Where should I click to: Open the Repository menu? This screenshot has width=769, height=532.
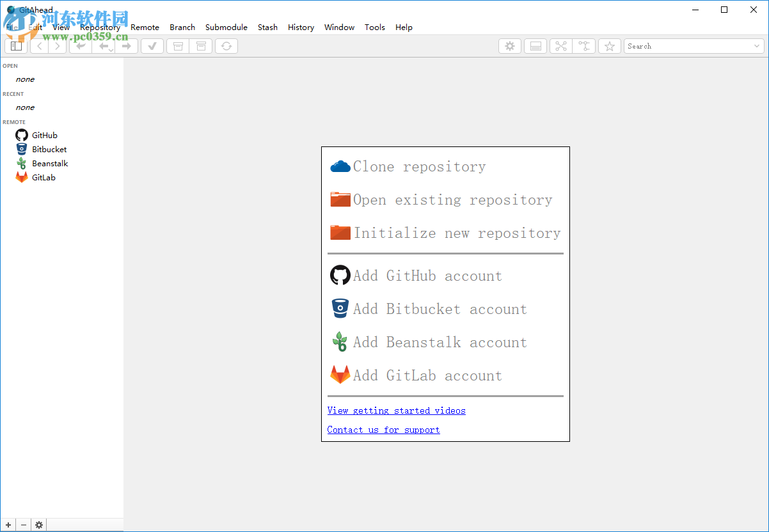point(100,27)
